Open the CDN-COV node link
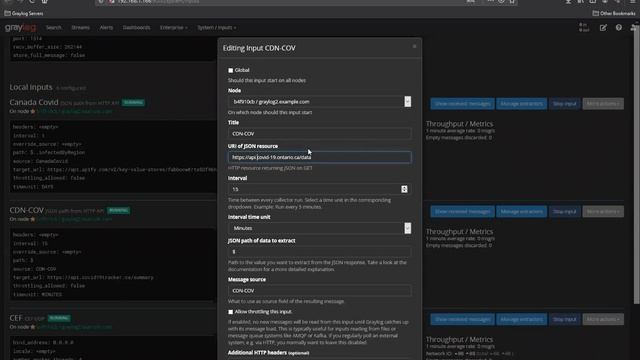Screen dimensions: 640x360 (74, 219)
